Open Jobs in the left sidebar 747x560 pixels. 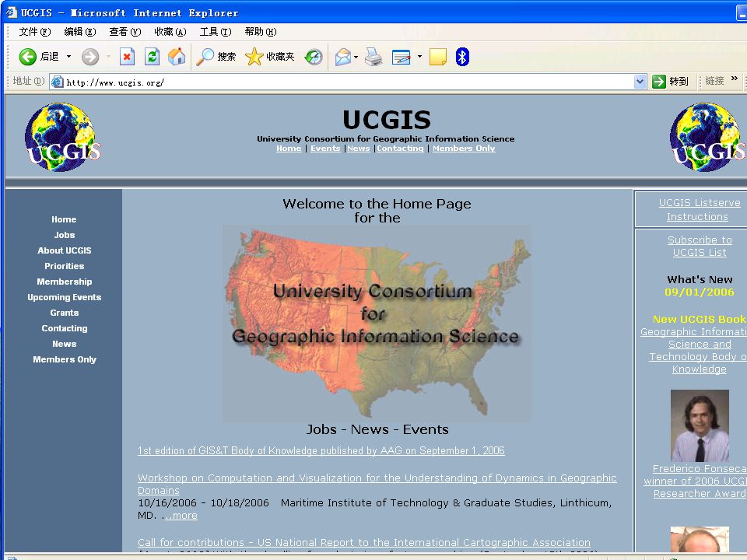point(65,235)
